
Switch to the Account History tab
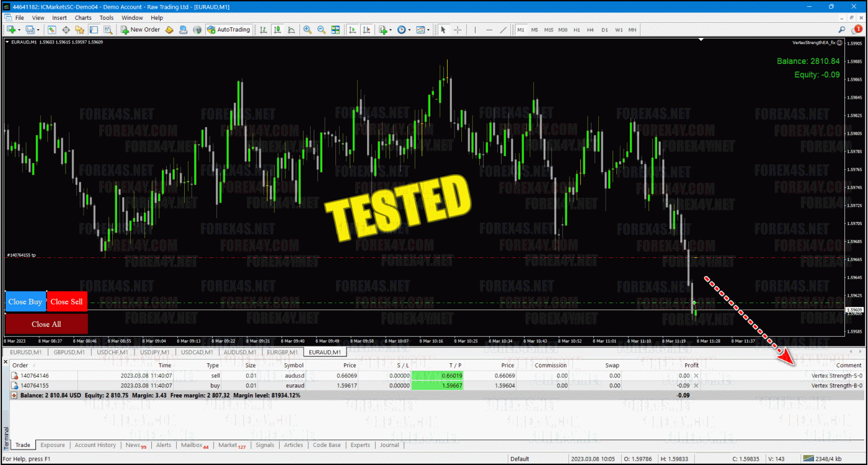click(95, 445)
